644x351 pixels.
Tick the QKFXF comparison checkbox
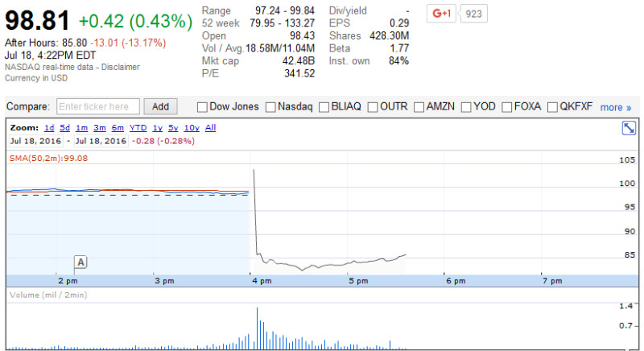(552, 107)
